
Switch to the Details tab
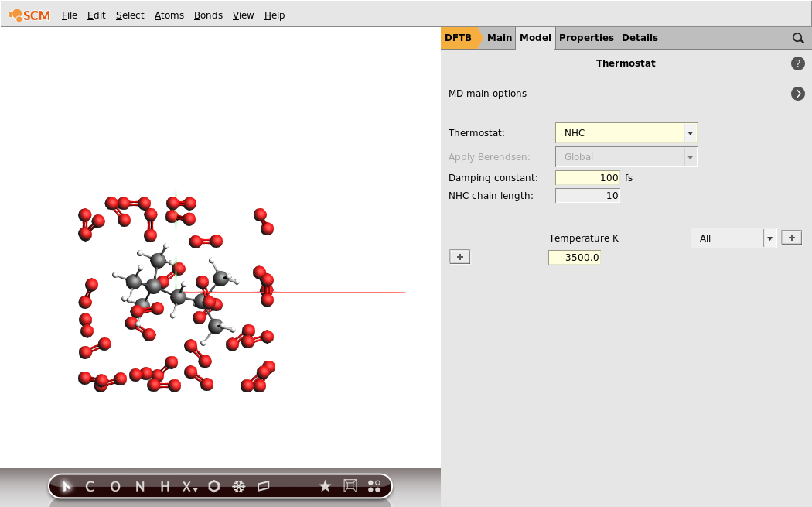[640, 38]
